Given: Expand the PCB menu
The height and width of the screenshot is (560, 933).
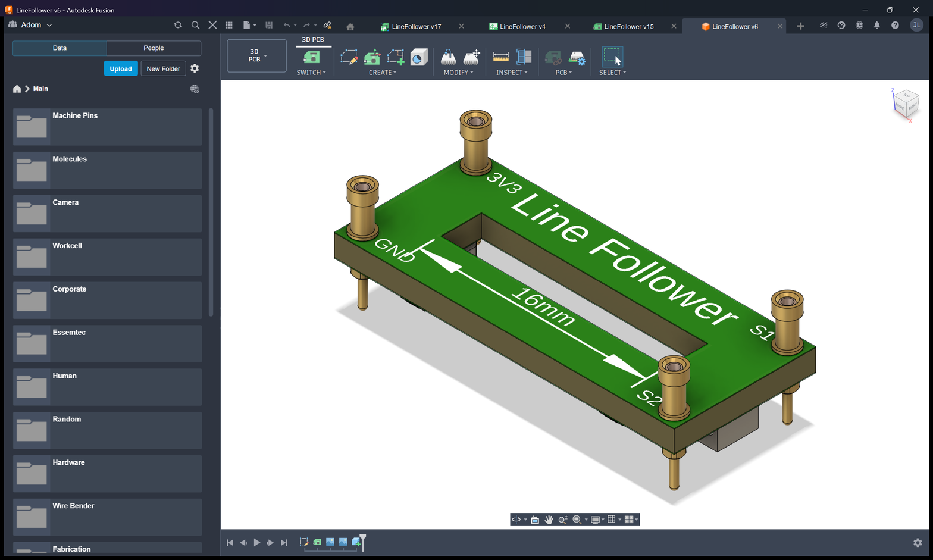Looking at the screenshot, I should (563, 73).
